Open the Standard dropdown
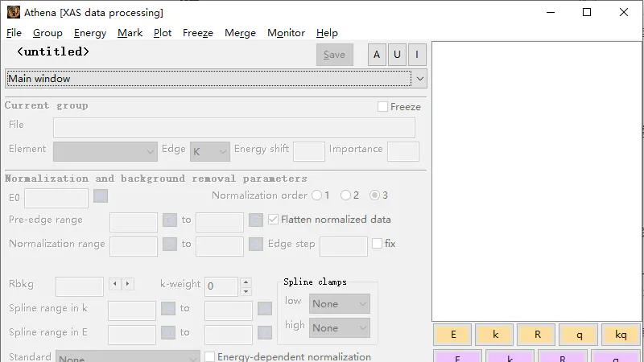Viewport: 644px width, 362px height. [128, 356]
